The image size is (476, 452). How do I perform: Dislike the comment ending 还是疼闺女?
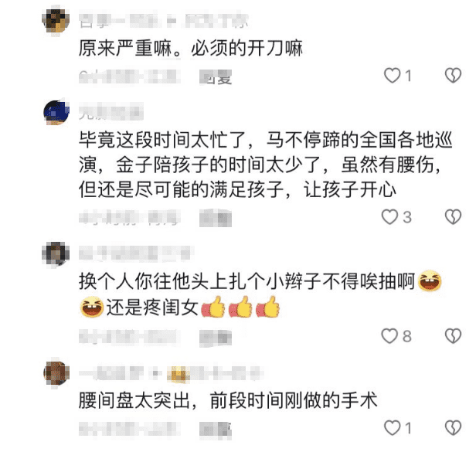[453, 336]
